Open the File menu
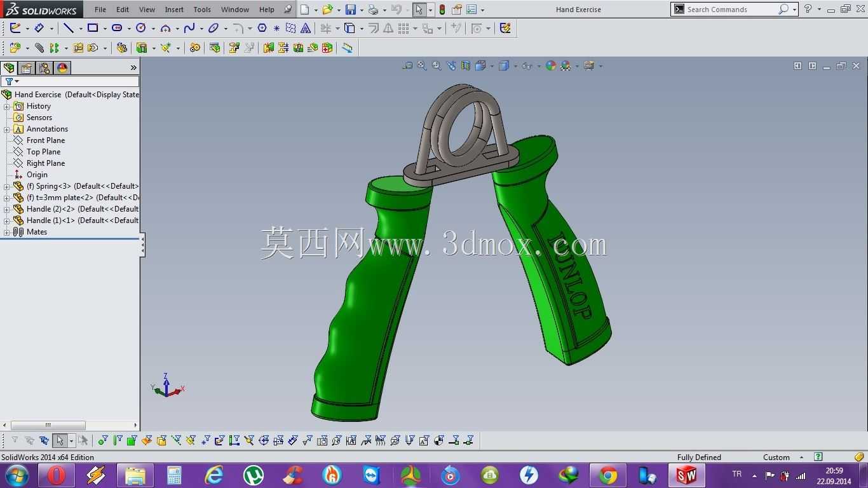Image resolution: width=868 pixels, height=488 pixels. (100, 10)
